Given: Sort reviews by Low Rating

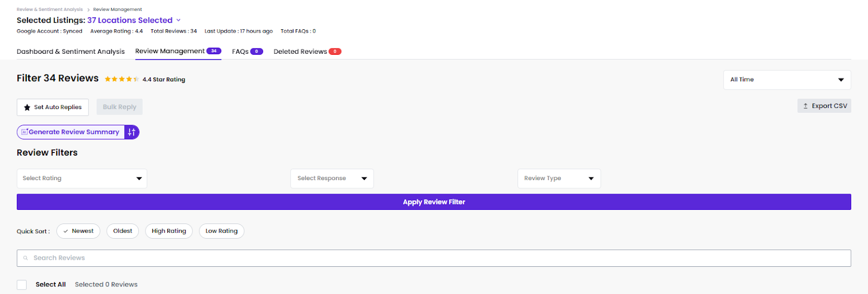Looking at the screenshot, I should coord(221,231).
